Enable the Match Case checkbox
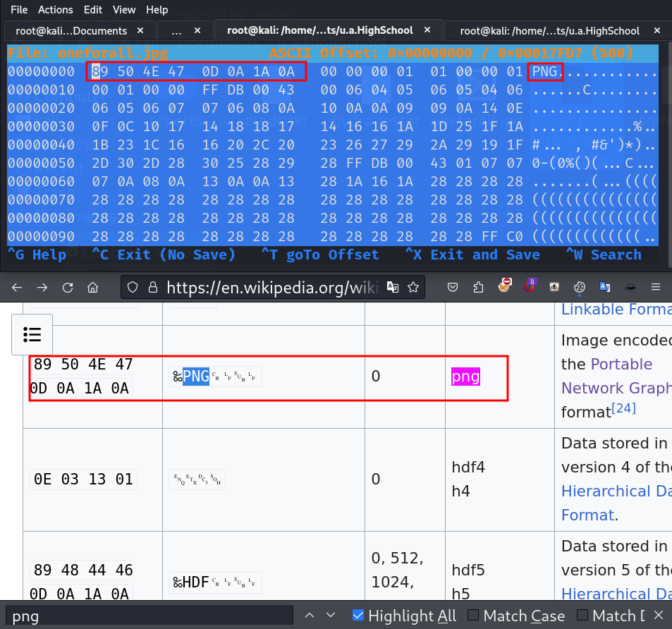672x629 pixels. pos(473,616)
